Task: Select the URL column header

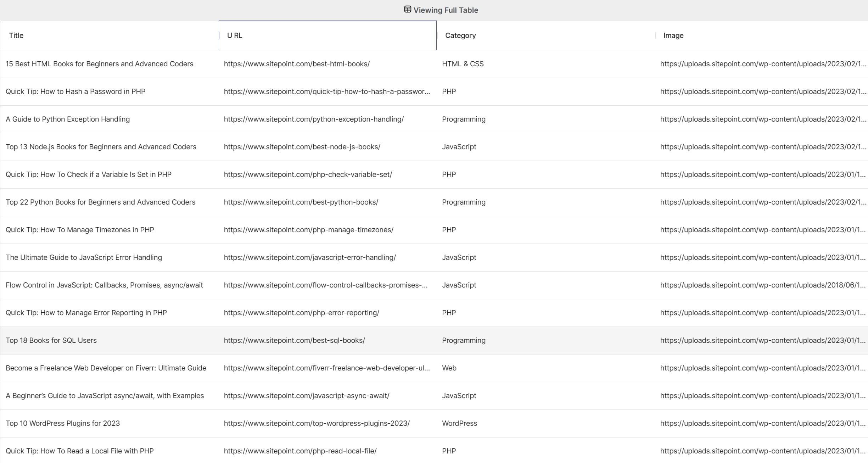Action: [235, 35]
